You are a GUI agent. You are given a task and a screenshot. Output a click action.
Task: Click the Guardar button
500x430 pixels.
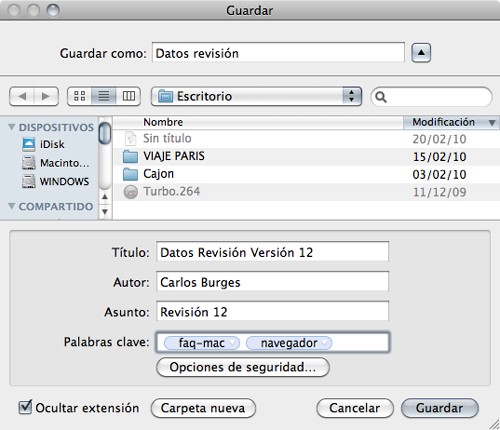pos(440,408)
